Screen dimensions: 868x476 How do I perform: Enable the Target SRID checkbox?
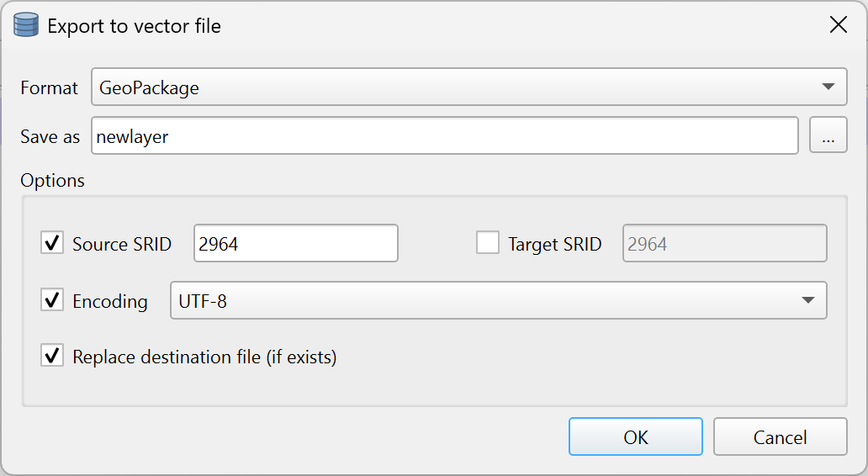point(488,244)
